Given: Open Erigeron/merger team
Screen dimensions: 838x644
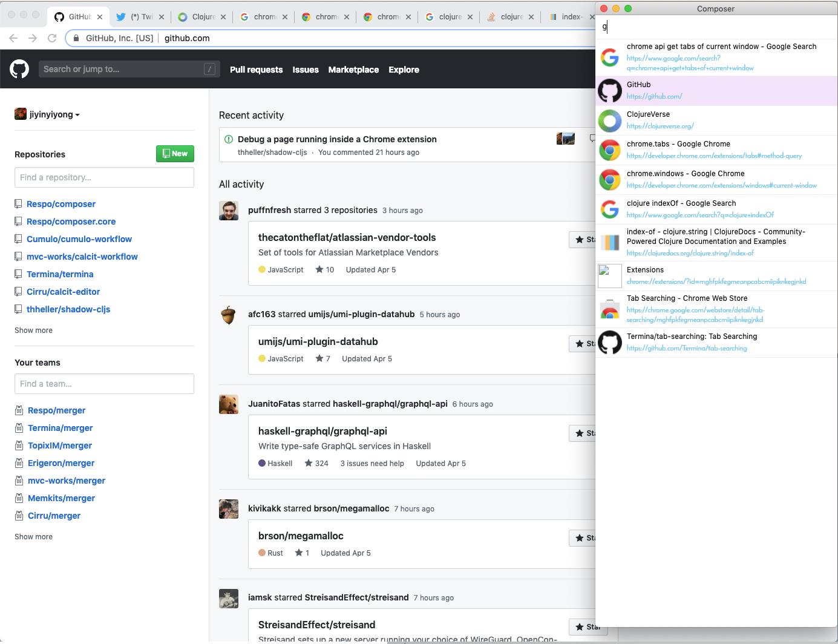Looking at the screenshot, I should pyautogui.click(x=61, y=463).
